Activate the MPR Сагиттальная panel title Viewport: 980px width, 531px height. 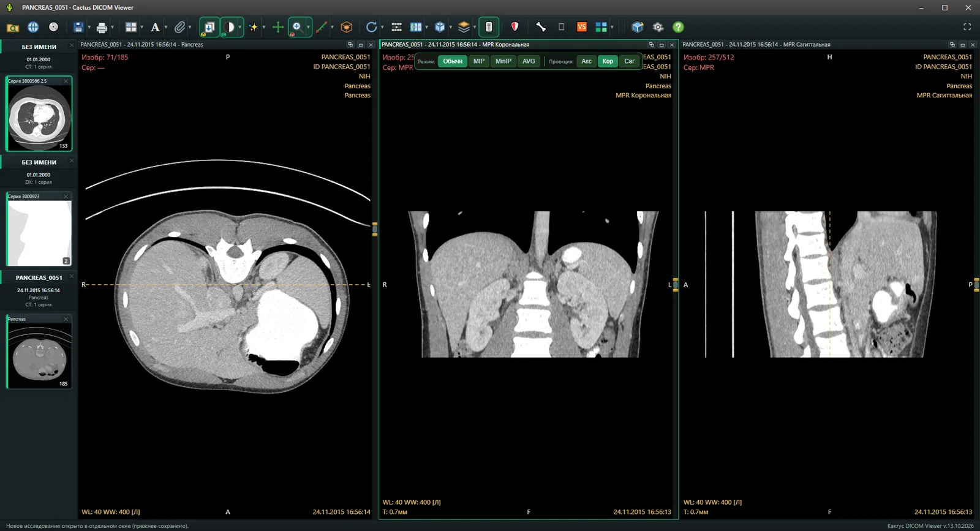click(756, 45)
